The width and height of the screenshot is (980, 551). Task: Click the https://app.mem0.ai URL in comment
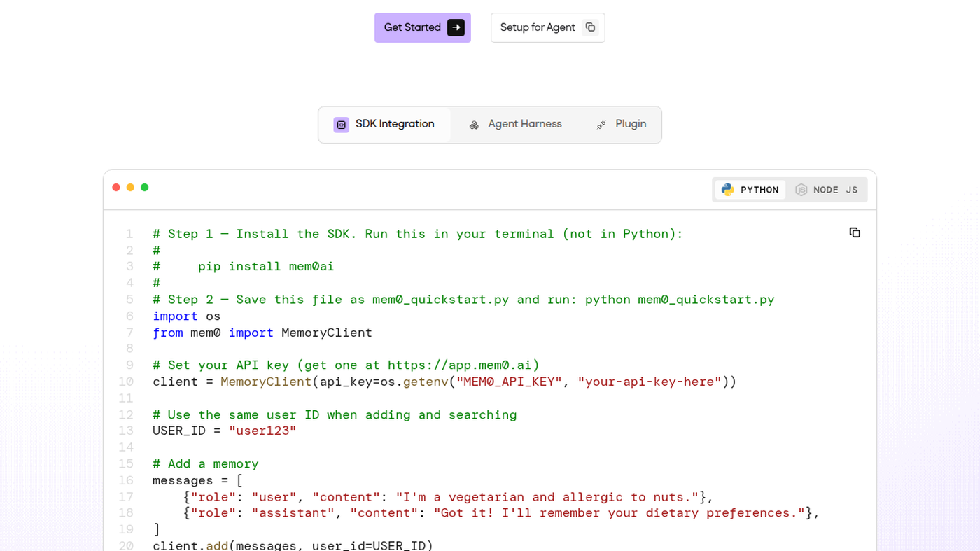click(460, 365)
